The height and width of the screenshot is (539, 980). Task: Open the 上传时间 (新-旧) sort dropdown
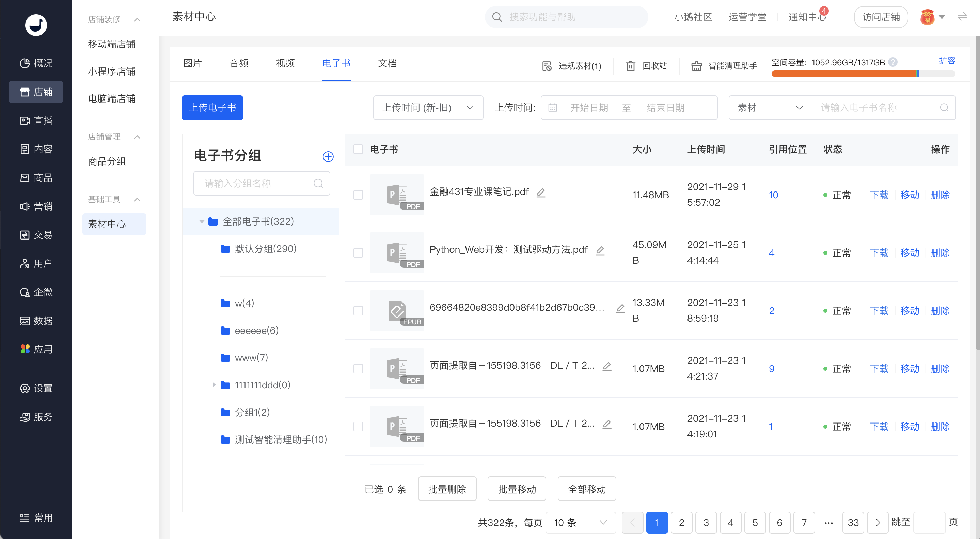(428, 108)
